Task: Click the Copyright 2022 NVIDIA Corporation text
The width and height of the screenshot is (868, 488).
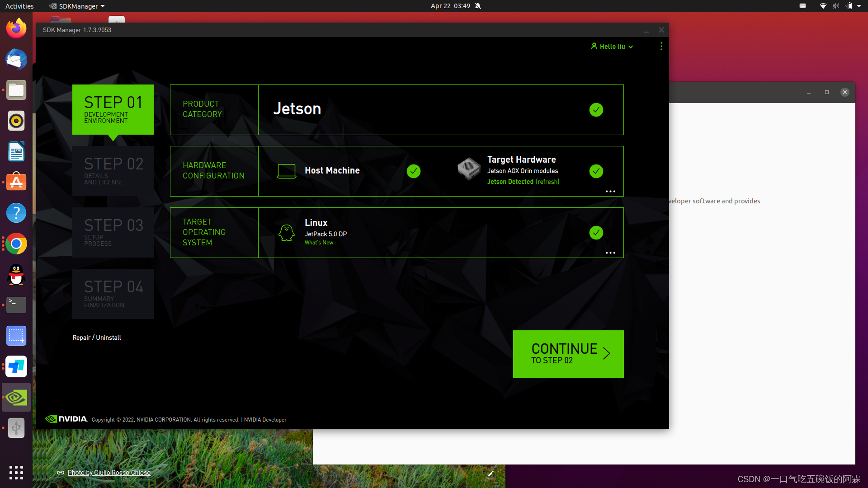Action: pos(165,420)
